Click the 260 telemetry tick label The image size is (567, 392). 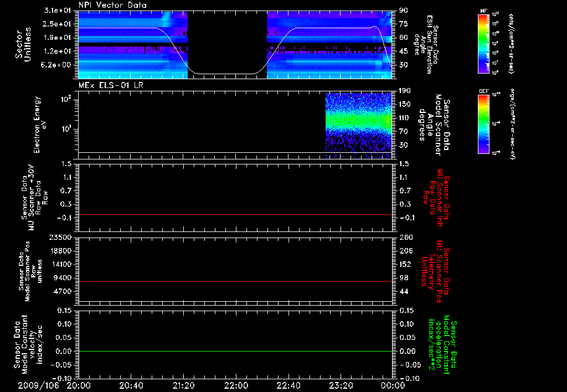(x=406, y=237)
